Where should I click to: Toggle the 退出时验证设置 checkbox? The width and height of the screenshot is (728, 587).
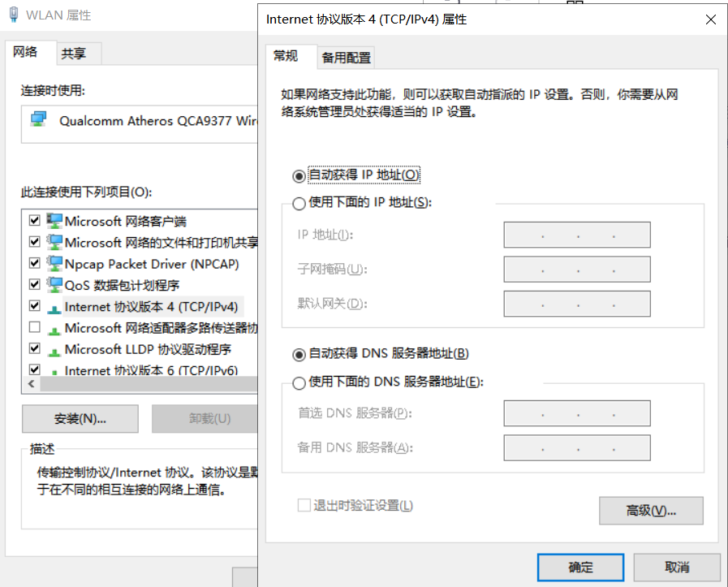(x=304, y=505)
